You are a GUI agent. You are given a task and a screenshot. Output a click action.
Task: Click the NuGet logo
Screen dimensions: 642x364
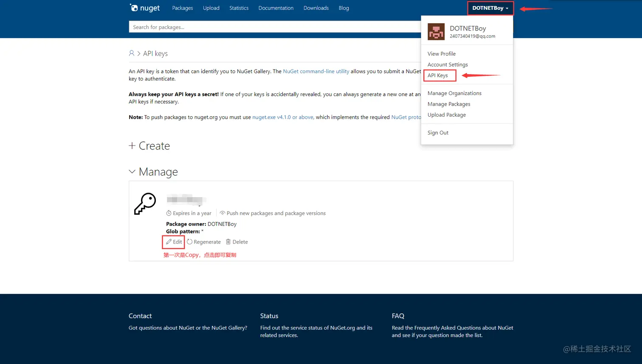(145, 8)
